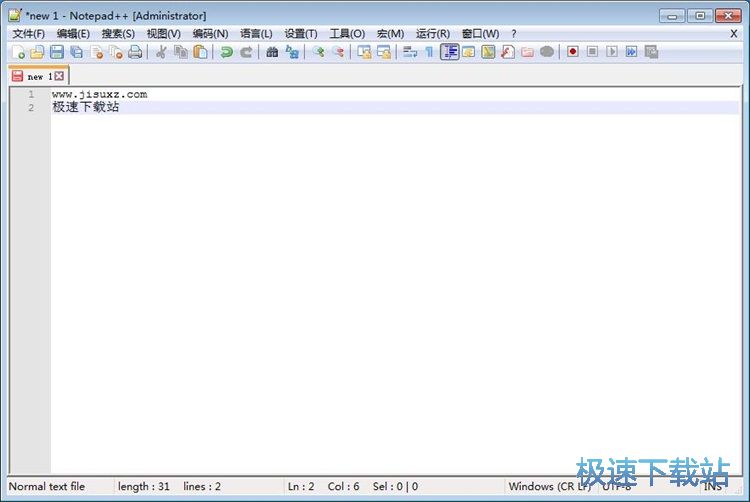Save the current file
The image size is (750, 502).
[57, 52]
